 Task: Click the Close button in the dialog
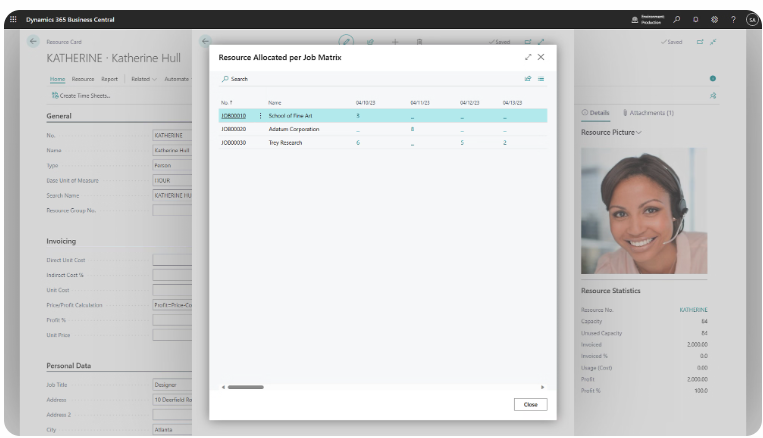[x=530, y=404]
